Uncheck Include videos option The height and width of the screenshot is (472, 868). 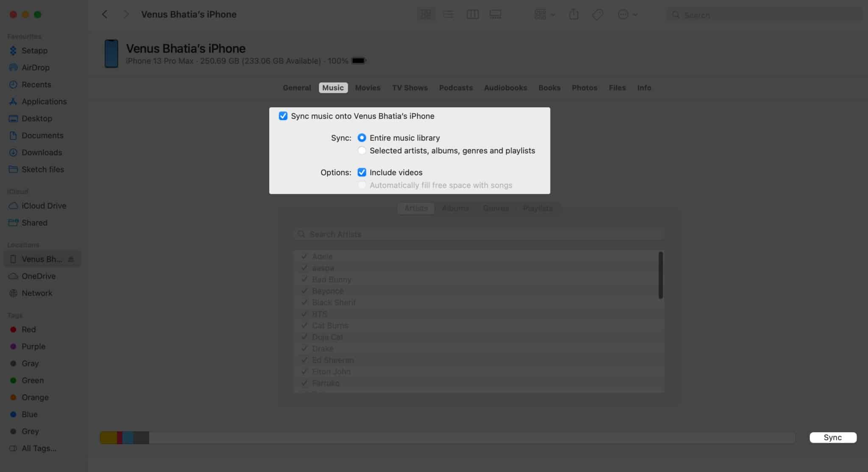click(362, 172)
